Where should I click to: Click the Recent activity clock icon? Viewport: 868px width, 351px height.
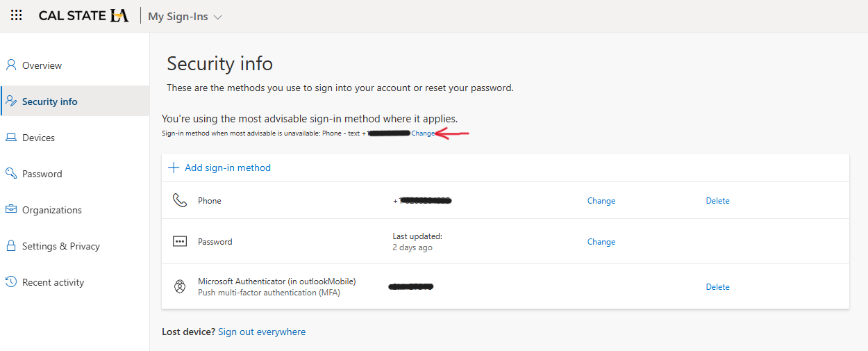pyautogui.click(x=11, y=282)
